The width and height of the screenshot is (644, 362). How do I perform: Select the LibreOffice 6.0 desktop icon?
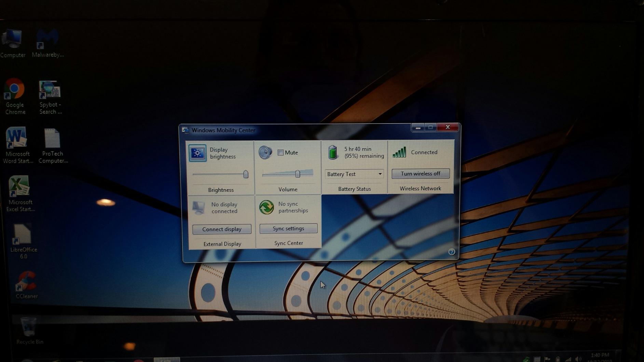[23, 241]
